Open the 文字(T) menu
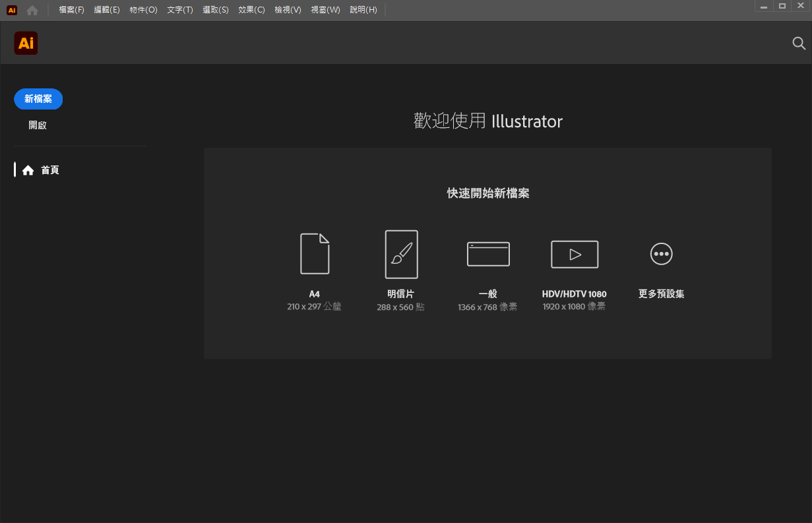This screenshot has height=523, width=812. point(180,10)
